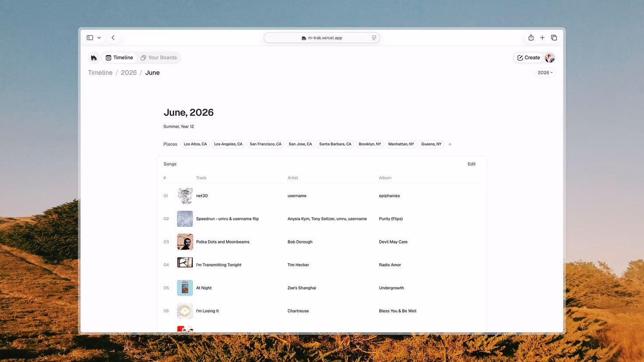The image size is (644, 362).
Task: Select the Queens, NY place tag
Action: click(431, 144)
